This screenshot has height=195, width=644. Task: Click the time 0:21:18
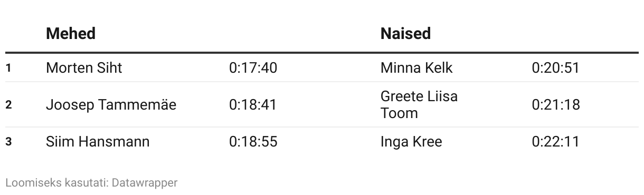pyautogui.click(x=556, y=105)
